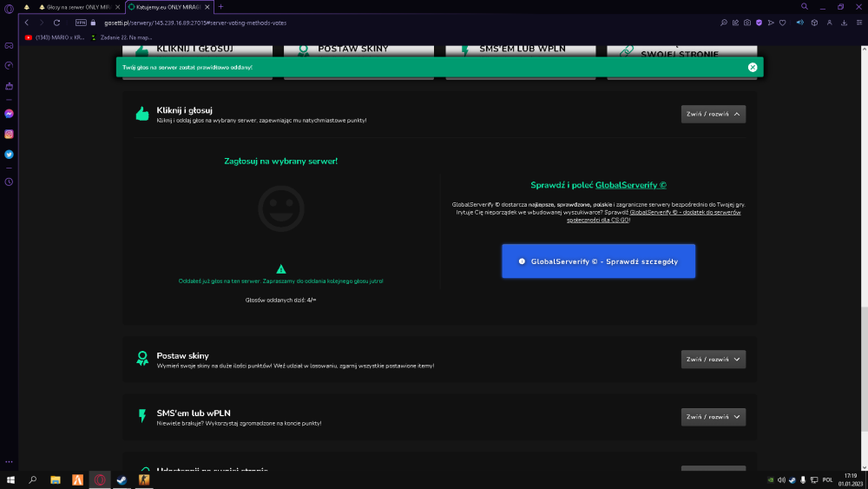The height and width of the screenshot is (489, 868).
Task: Open the Twitch icon in the sidebar
Action: 9,86
